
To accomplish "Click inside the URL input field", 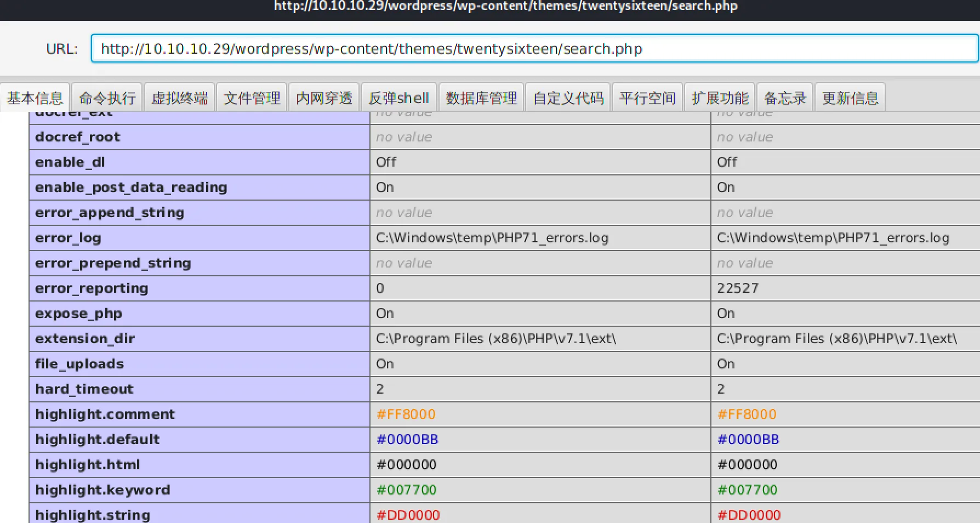I will click(534, 49).
